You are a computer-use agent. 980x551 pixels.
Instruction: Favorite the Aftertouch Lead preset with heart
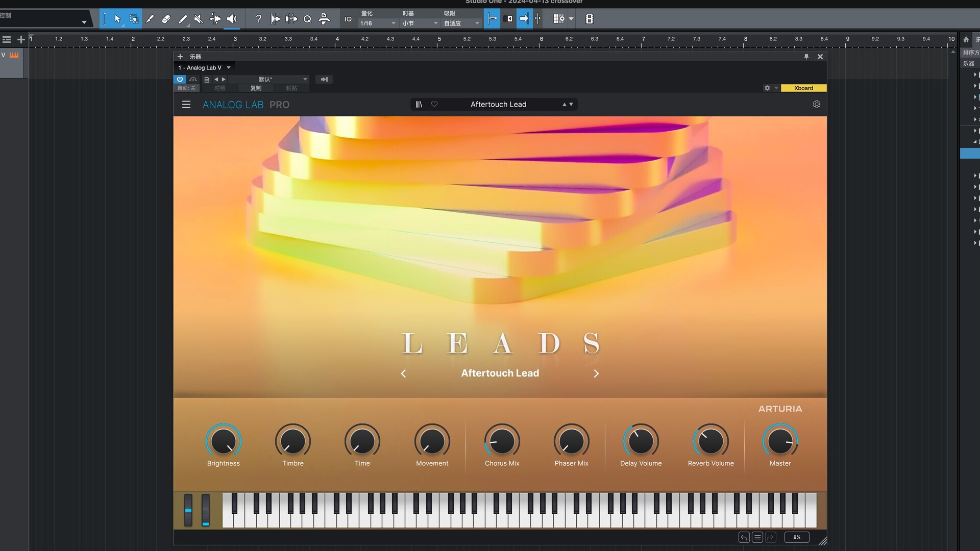click(434, 104)
